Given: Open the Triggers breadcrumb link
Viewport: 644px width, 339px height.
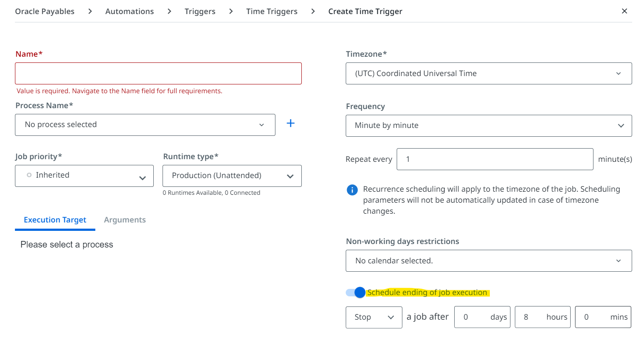Looking at the screenshot, I should coord(200,11).
